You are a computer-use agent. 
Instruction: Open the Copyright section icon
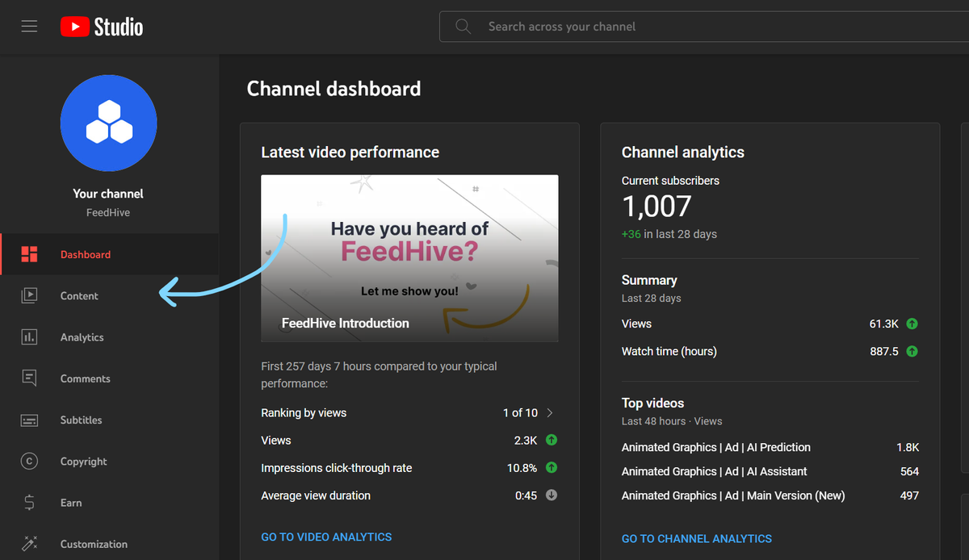pos(29,461)
